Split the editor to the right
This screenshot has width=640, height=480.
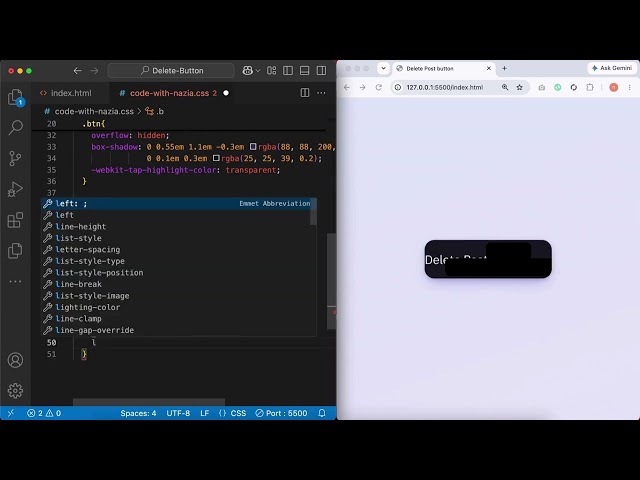(305, 93)
